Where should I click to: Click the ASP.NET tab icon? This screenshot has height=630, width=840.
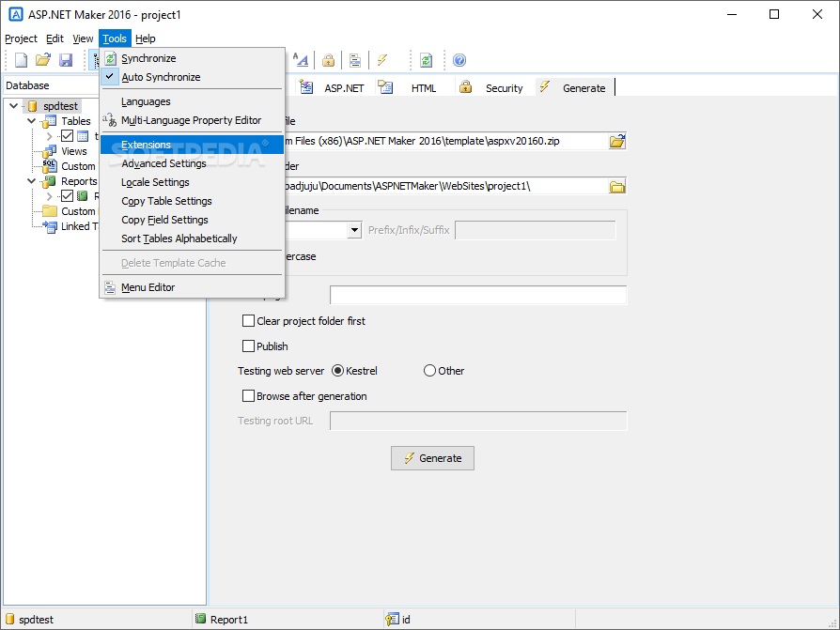pos(306,87)
